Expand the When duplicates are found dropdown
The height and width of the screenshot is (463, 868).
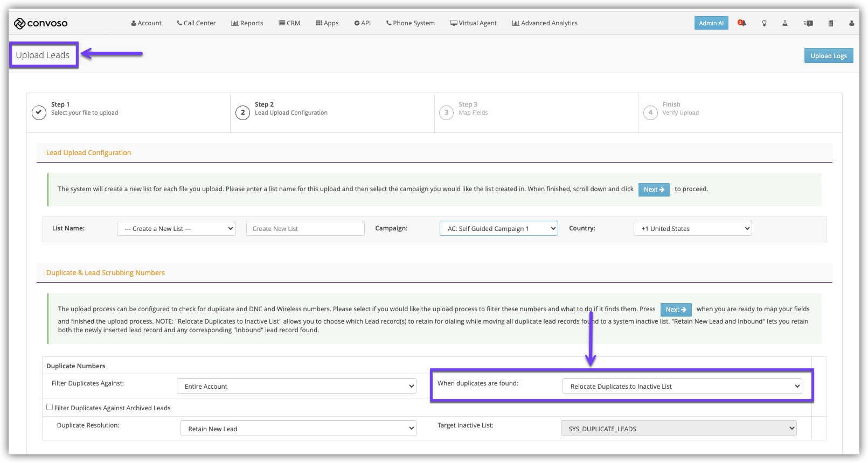coord(682,386)
